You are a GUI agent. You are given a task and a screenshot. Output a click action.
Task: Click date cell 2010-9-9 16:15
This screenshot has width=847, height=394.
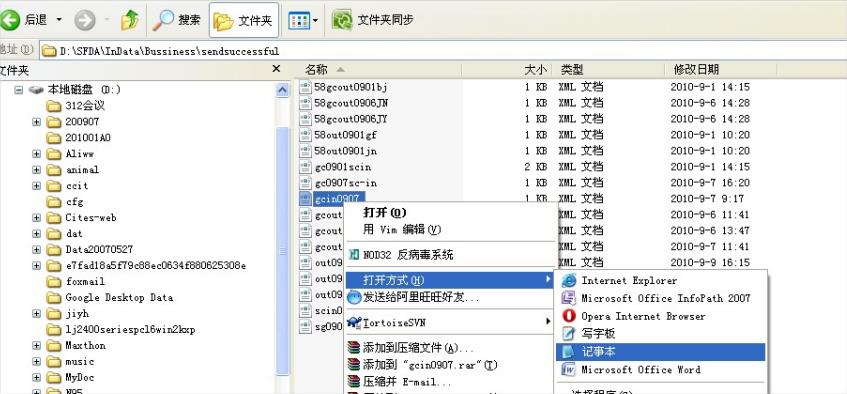710,263
